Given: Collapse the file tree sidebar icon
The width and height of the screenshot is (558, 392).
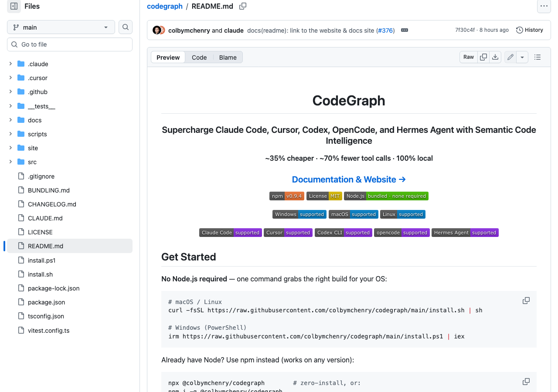Looking at the screenshot, I should (14, 6).
